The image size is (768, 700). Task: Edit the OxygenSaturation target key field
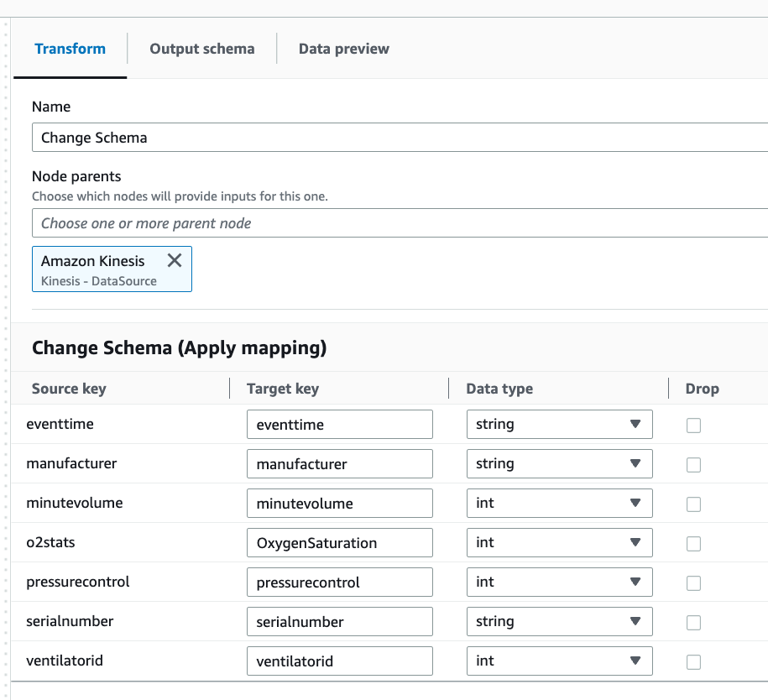[x=339, y=543]
